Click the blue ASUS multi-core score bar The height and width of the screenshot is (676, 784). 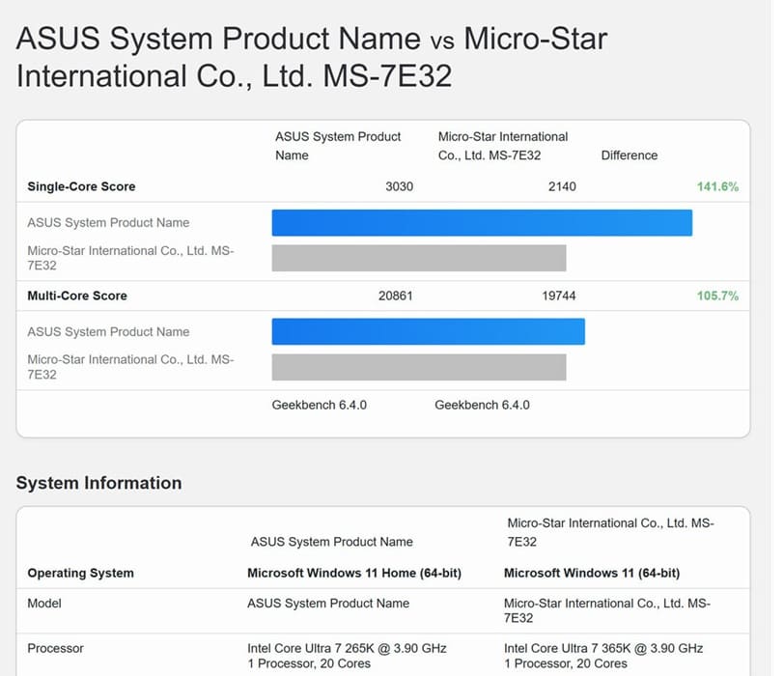point(429,331)
